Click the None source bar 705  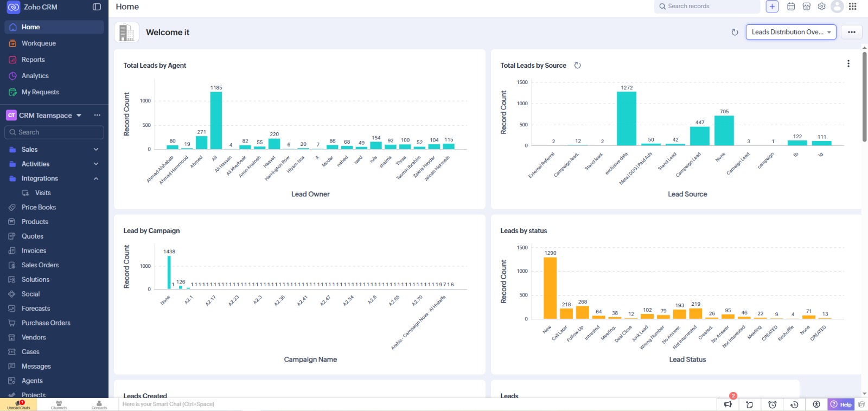click(724, 131)
